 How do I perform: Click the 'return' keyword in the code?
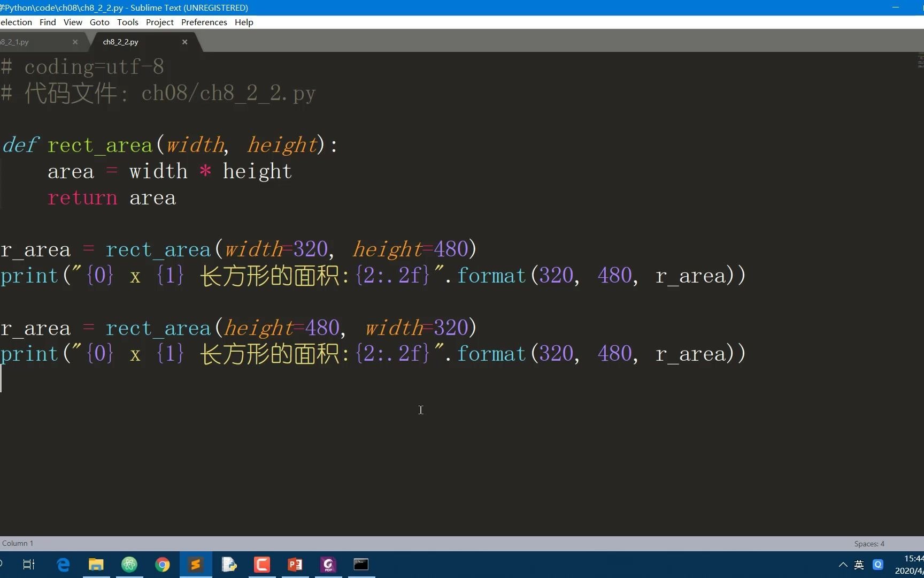pos(82,197)
